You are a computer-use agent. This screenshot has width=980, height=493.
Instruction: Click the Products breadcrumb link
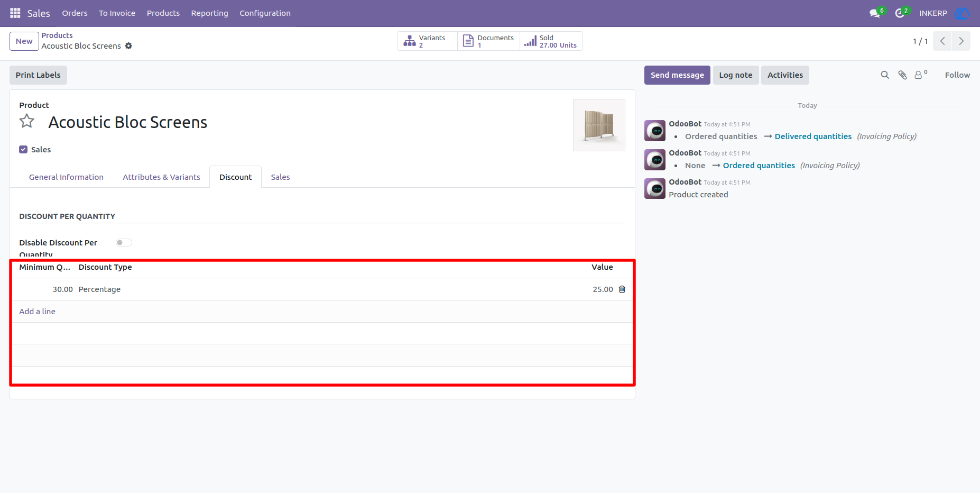point(57,35)
